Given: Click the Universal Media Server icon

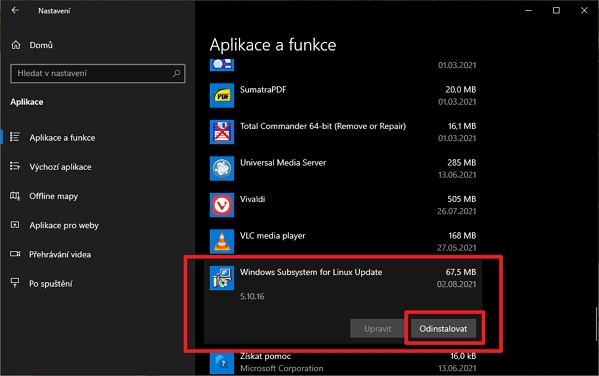Looking at the screenshot, I should point(222,169).
